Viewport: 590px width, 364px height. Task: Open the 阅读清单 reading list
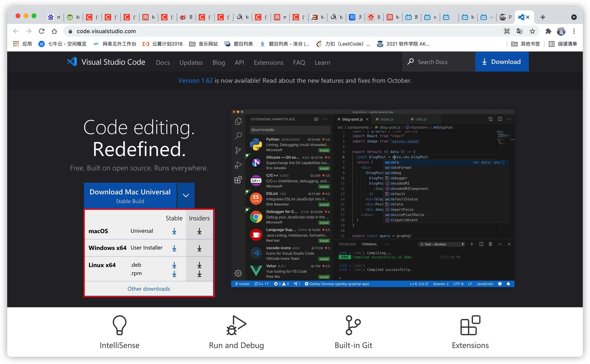[563, 44]
